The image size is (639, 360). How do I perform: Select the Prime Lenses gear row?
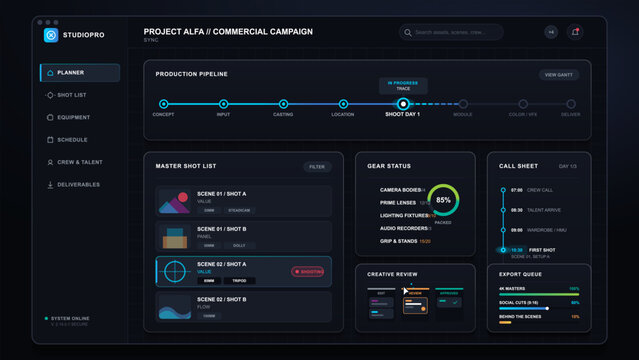(x=404, y=203)
